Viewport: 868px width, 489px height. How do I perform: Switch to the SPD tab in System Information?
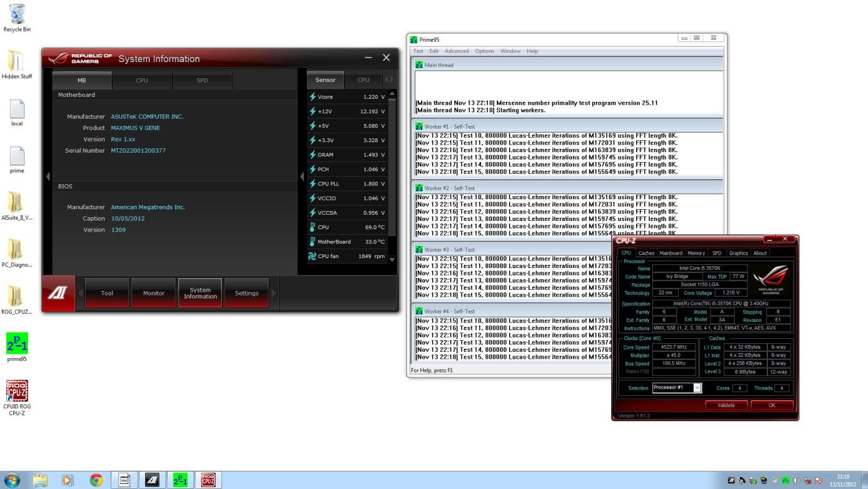click(x=202, y=80)
